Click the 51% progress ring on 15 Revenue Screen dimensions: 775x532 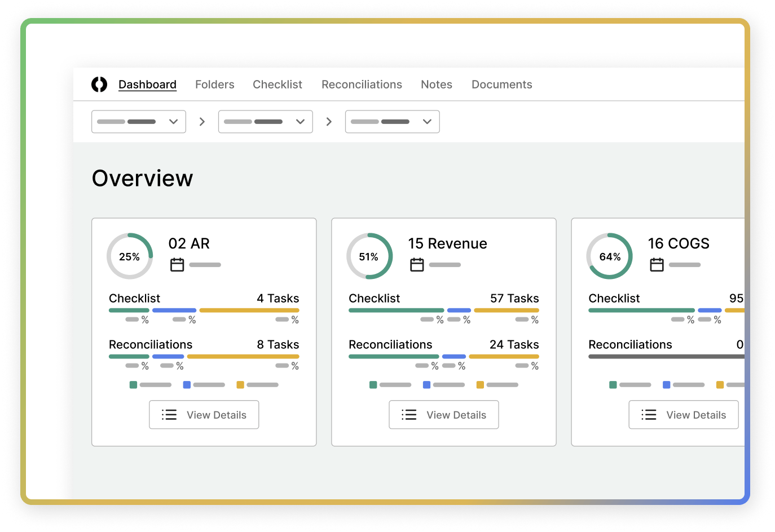(369, 256)
